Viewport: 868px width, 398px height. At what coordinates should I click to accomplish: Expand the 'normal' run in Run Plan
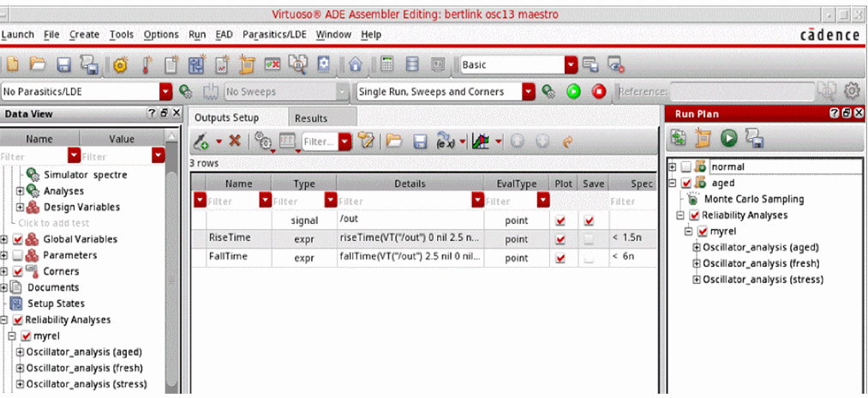[672, 166]
